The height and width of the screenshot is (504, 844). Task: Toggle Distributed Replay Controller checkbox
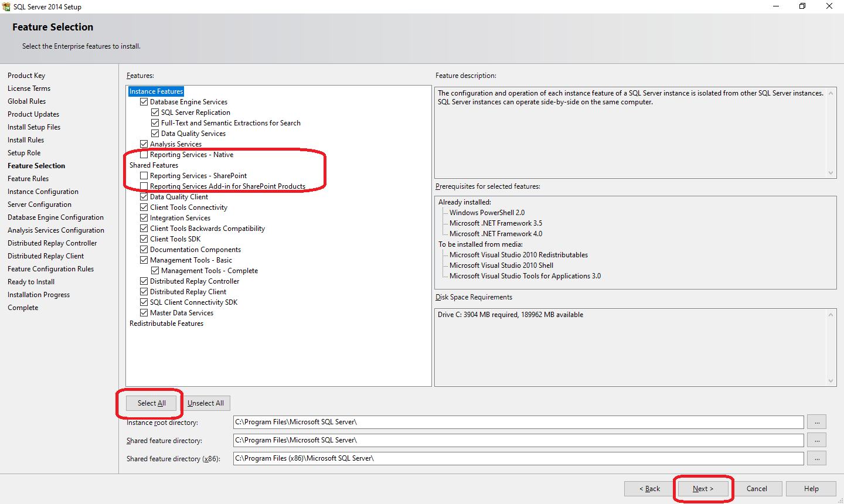144,281
